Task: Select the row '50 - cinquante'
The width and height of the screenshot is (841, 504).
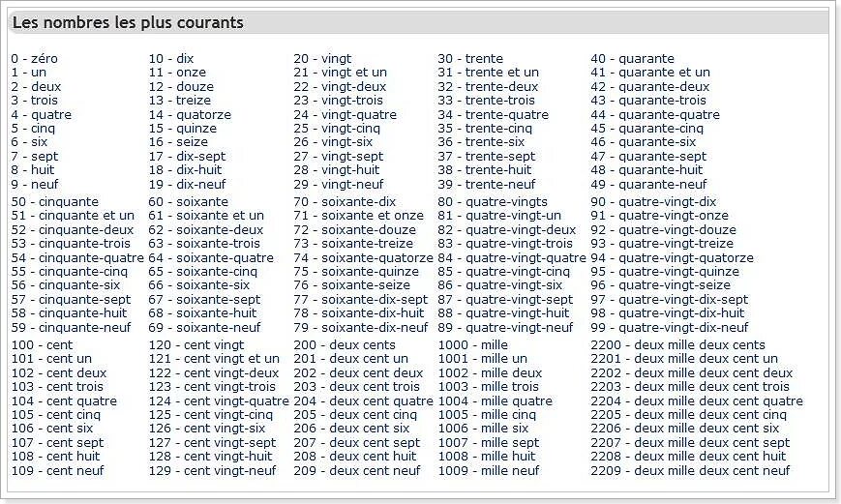Action: 55,201
